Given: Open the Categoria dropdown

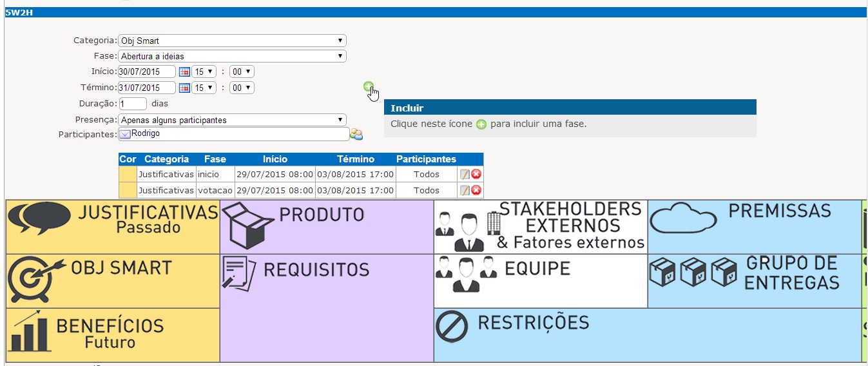Looking at the screenshot, I should [x=232, y=41].
